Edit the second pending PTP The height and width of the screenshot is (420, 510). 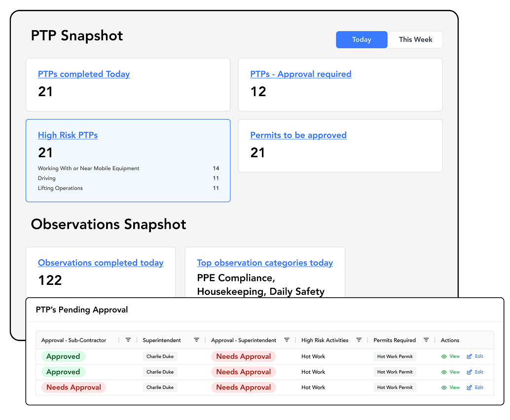475,372
